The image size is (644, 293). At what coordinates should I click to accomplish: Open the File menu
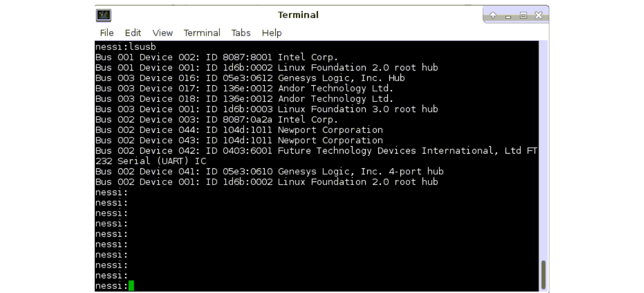tap(107, 33)
